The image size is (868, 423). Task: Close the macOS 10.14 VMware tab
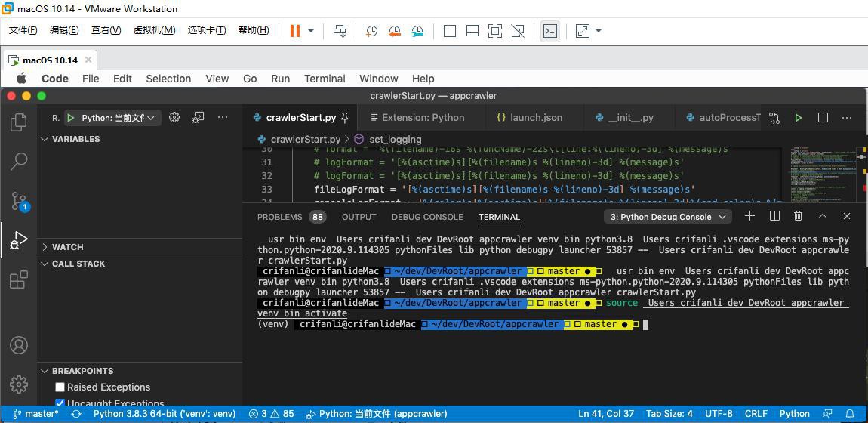[88, 59]
